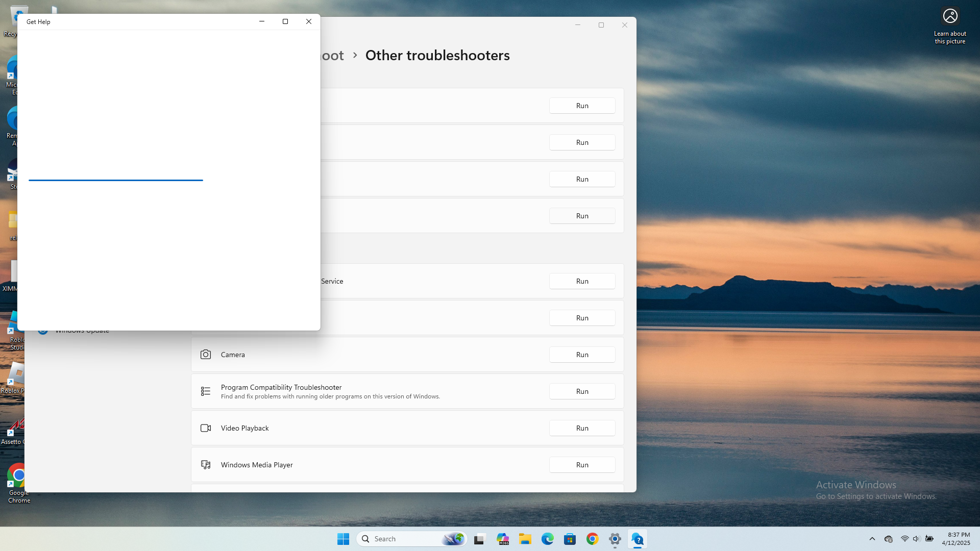Maximize the Settings window
Screen dimensions: 980x551
(x=601, y=25)
